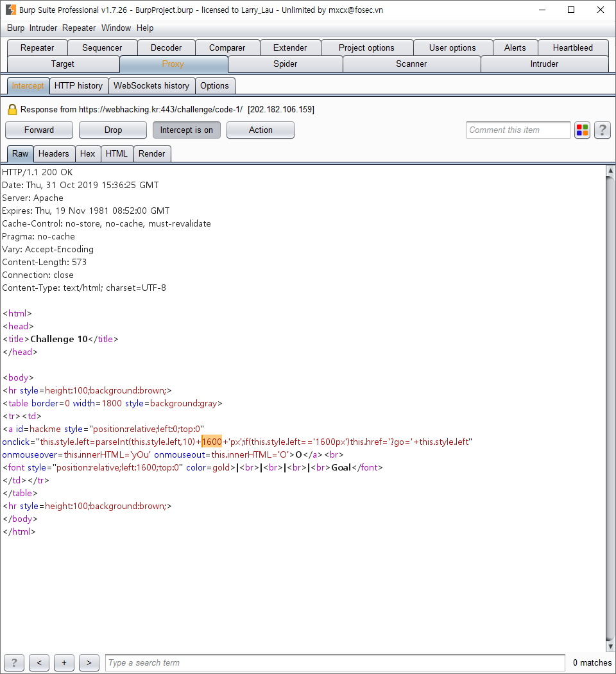Select the Raw message view tab
616x674 pixels.
point(20,153)
